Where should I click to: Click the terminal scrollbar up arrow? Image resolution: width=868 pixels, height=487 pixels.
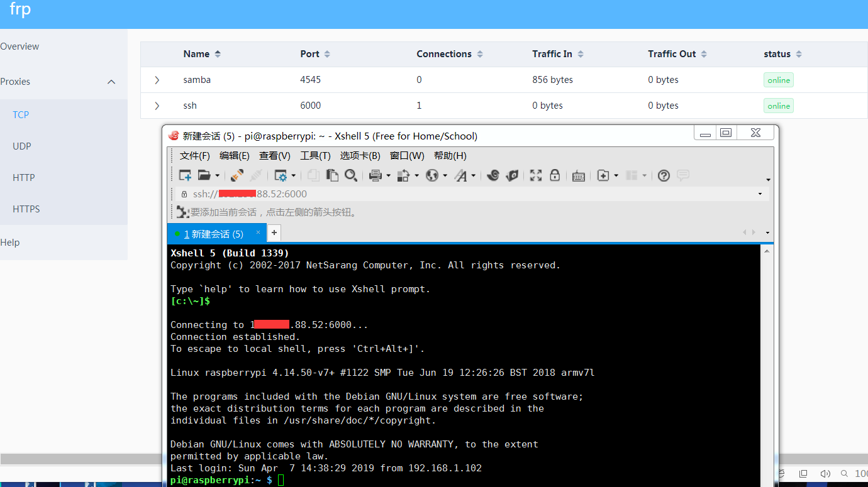point(767,251)
